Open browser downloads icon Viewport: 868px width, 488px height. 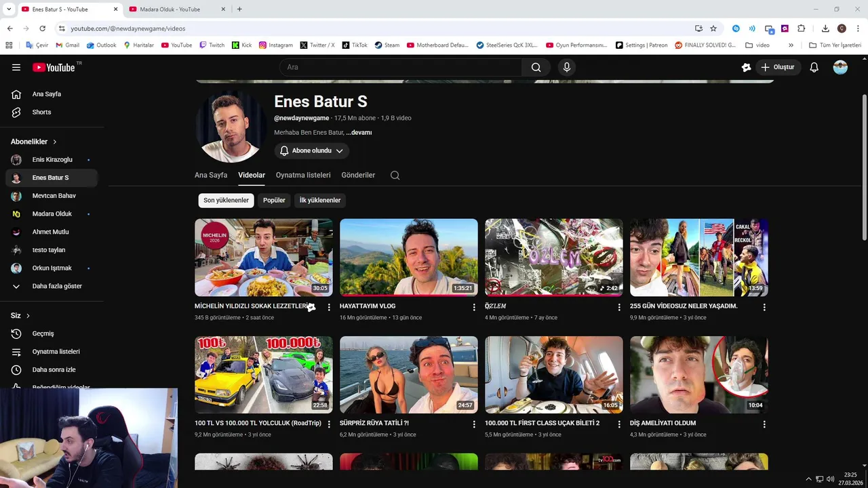[825, 28]
